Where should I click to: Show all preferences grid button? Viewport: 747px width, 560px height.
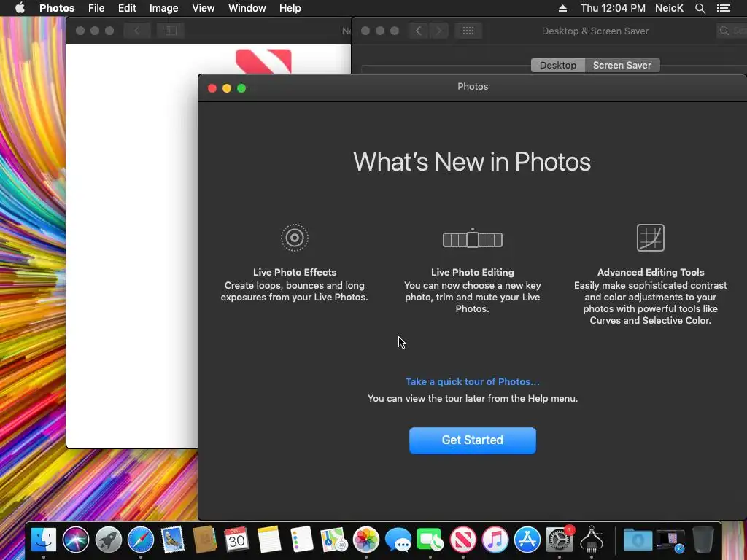pos(468,31)
